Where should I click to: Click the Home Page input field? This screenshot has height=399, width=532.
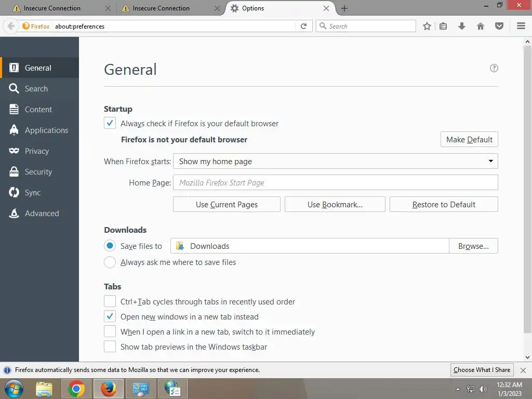coord(336,182)
